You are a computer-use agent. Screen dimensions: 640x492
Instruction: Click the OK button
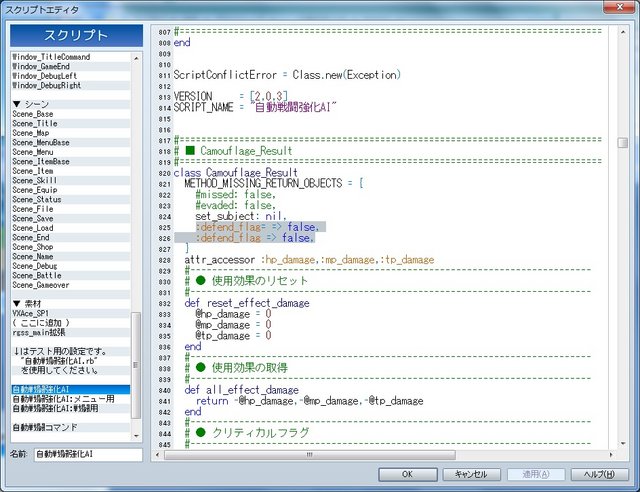click(408, 474)
